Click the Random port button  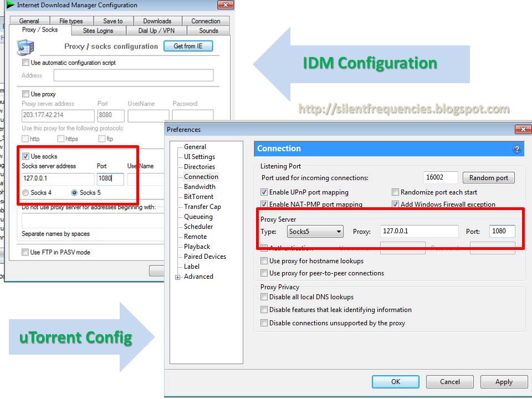489,178
